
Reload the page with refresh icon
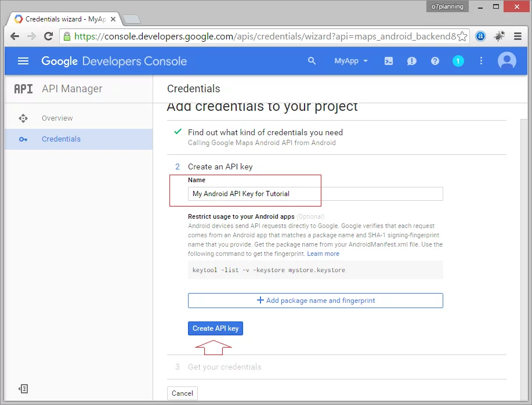click(x=49, y=37)
